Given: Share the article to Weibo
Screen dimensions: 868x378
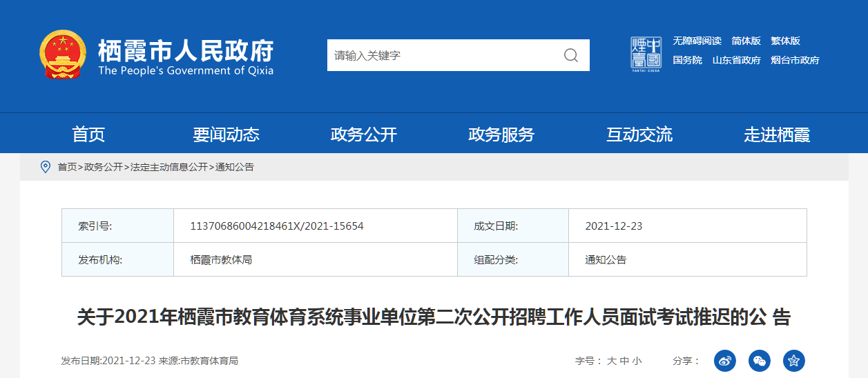Looking at the screenshot, I should coord(725,361).
